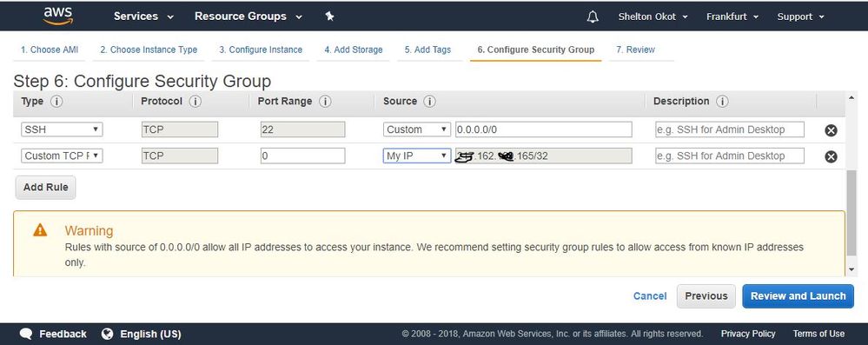868x345 pixels.
Task: Select the 6. Configure Security Group tab
Action: pyautogui.click(x=536, y=50)
